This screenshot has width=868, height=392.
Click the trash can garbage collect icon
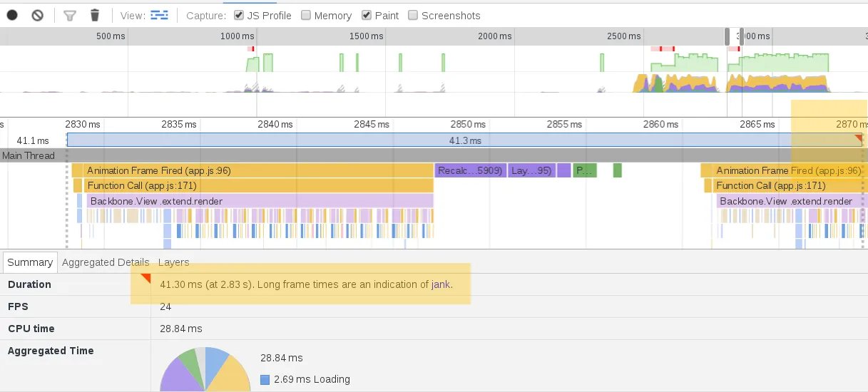coord(95,15)
